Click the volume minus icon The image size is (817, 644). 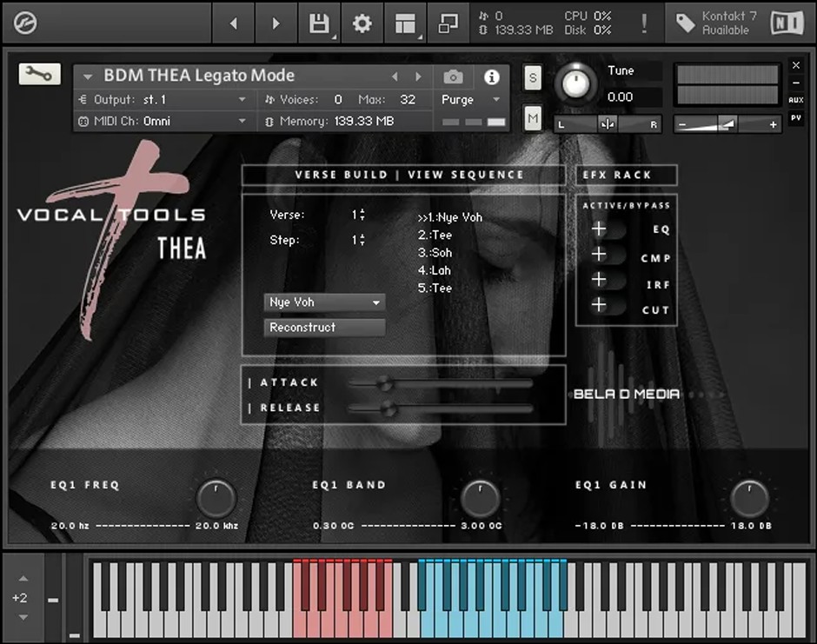coord(682,124)
